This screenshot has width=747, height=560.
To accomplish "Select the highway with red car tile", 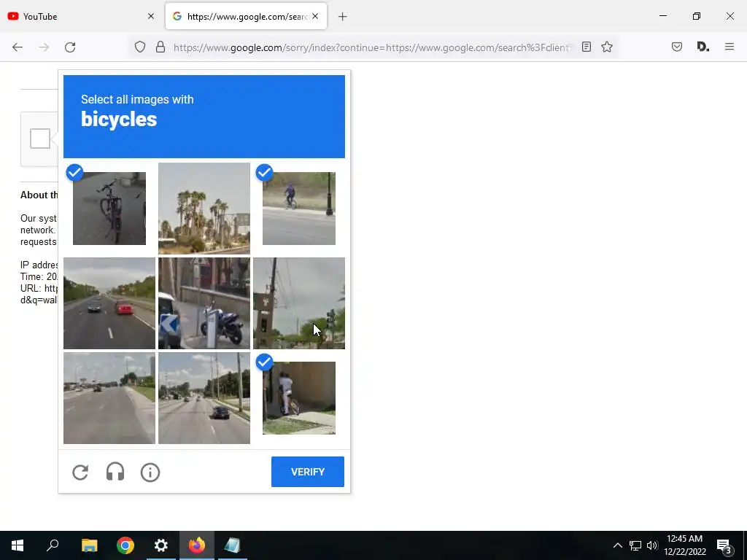I will point(109,303).
